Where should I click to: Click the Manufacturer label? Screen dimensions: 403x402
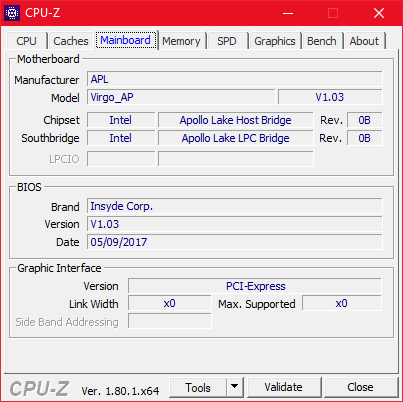[47, 80]
